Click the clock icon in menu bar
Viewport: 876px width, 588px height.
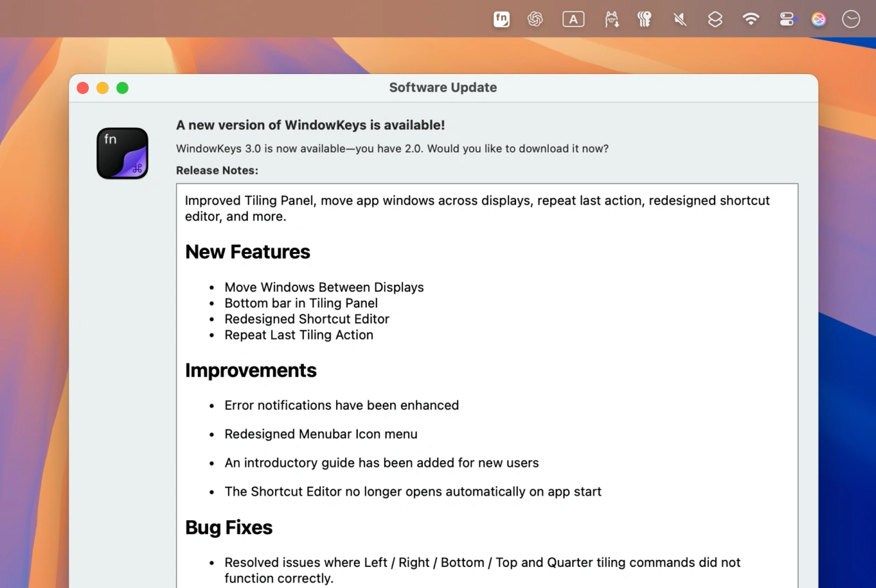pyautogui.click(x=851, y=19)
